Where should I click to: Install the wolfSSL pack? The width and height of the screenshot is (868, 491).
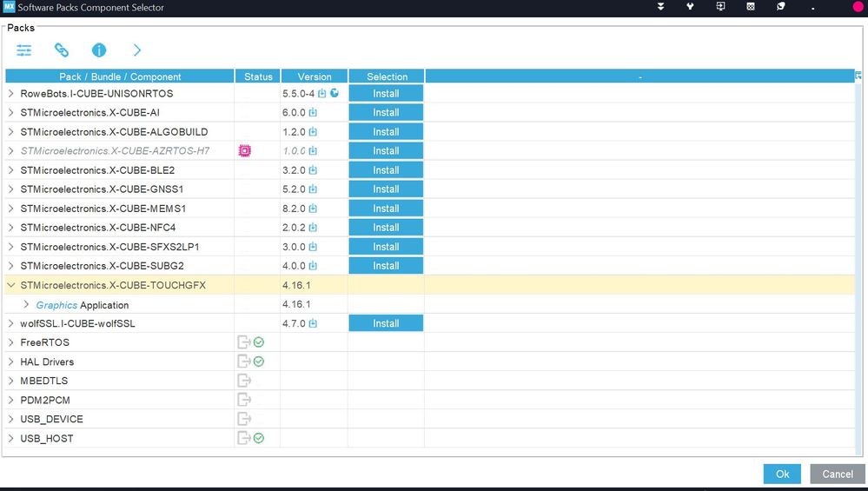[386, 323]
